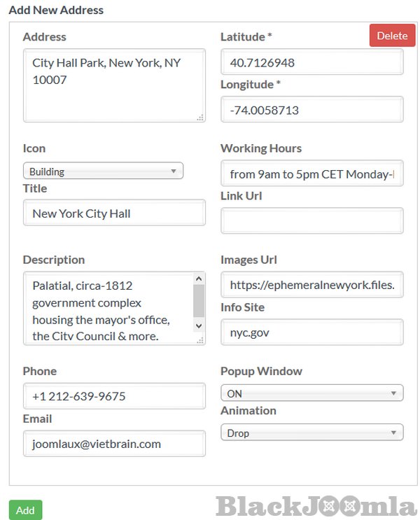Click the Description scrollbar down arrow
This screenshot has width=420, height=520.
199,325
